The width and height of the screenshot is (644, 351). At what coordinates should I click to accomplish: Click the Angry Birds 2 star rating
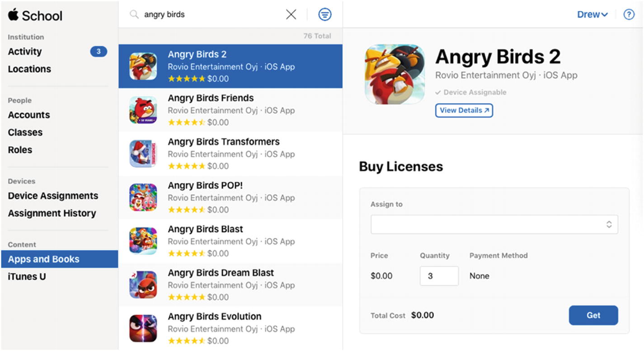click(186, 79)
